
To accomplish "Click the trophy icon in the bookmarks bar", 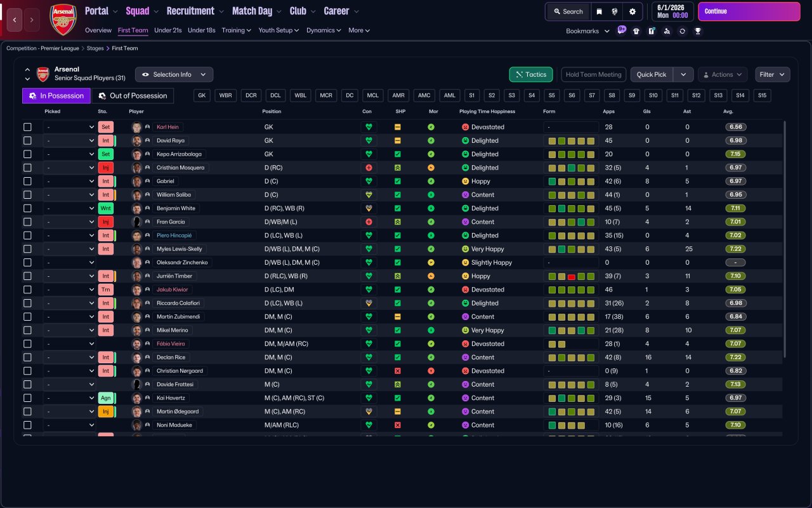I will (x=698, y=31).
